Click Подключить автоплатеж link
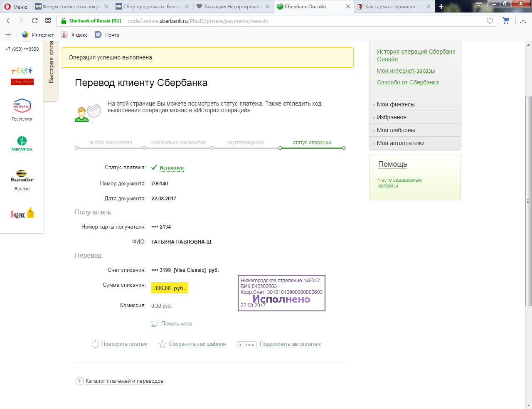This screenshot has width=532, height=409. pyautogui.click(x=291, y=344)
